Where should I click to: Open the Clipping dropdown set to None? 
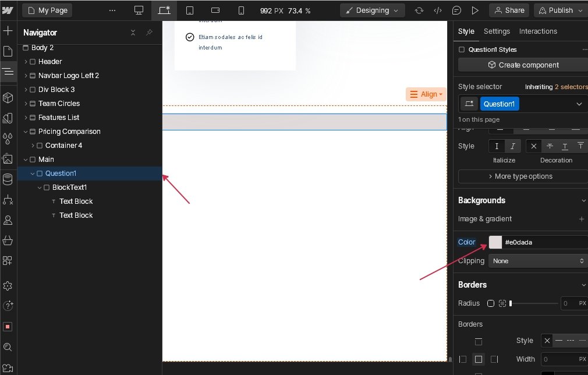(x=537, y=261)
